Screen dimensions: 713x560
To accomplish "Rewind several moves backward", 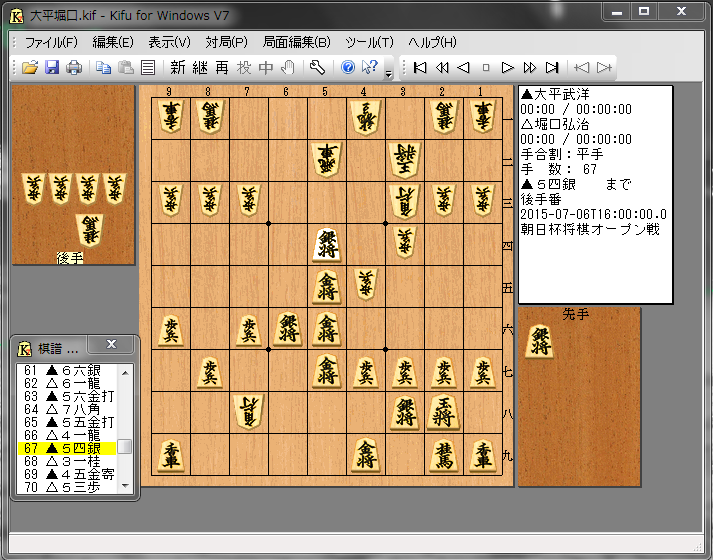I will coord(442,68).
